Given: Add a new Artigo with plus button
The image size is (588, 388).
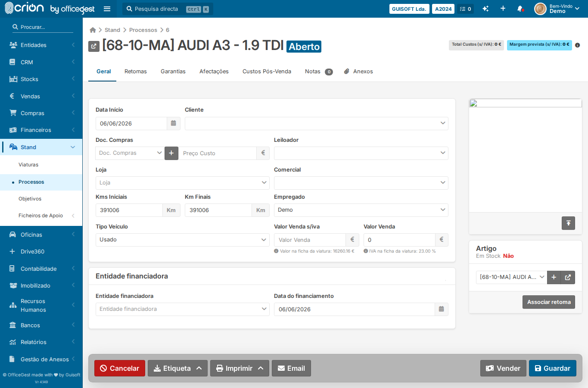Looking at the screenshot, I should (554, 277).
